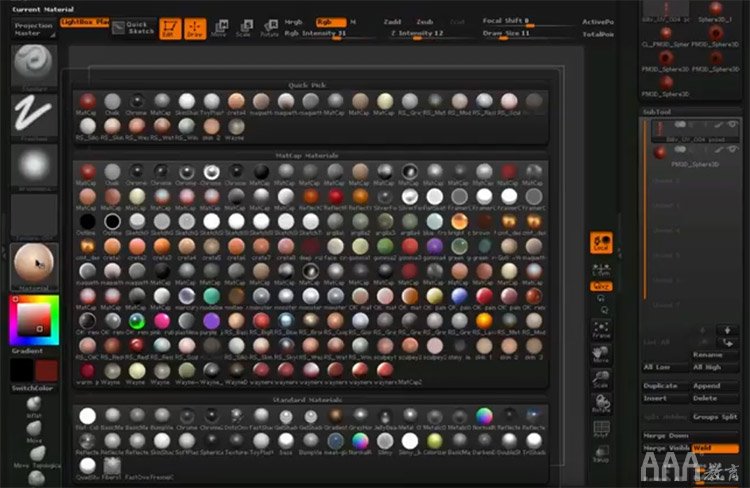Select the yellow-green Colorize standard material

tap(434, 441)
